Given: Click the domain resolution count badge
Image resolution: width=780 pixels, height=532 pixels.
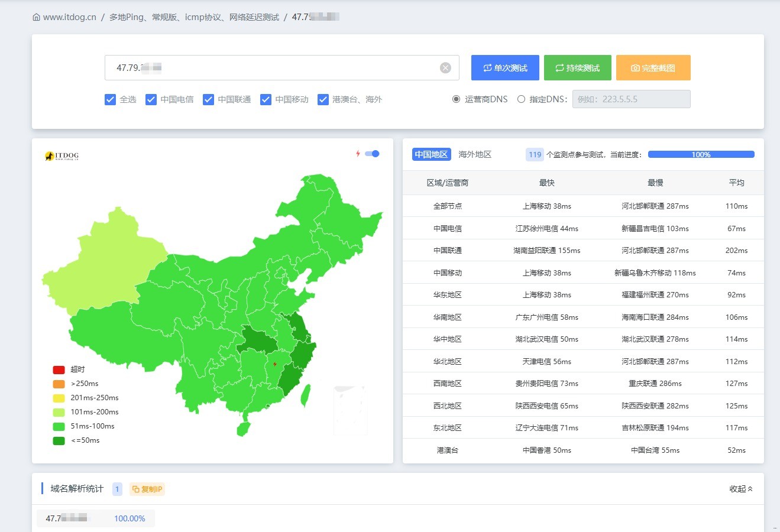Looking at the screenshot, I should 117,489.
